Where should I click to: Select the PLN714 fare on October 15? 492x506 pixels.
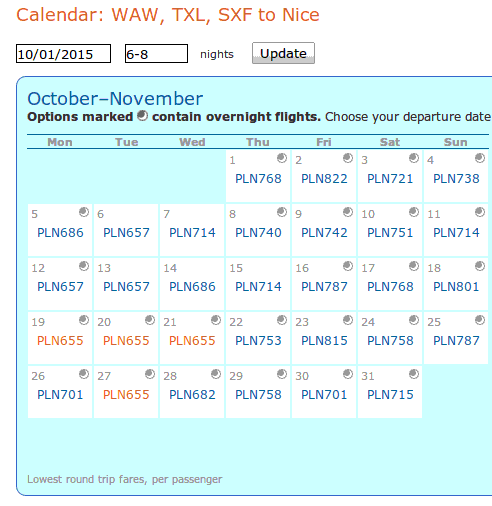point(258,287)
